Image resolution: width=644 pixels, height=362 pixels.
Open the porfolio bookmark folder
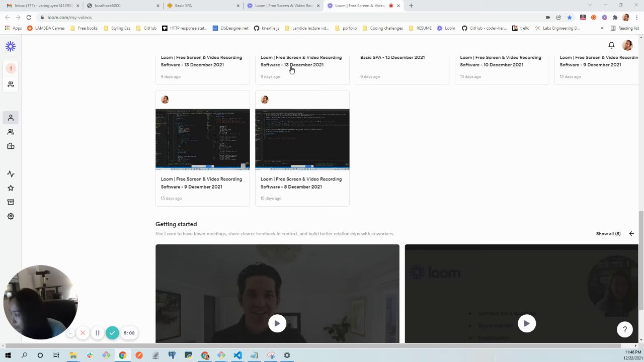click(x=346, y=28)
